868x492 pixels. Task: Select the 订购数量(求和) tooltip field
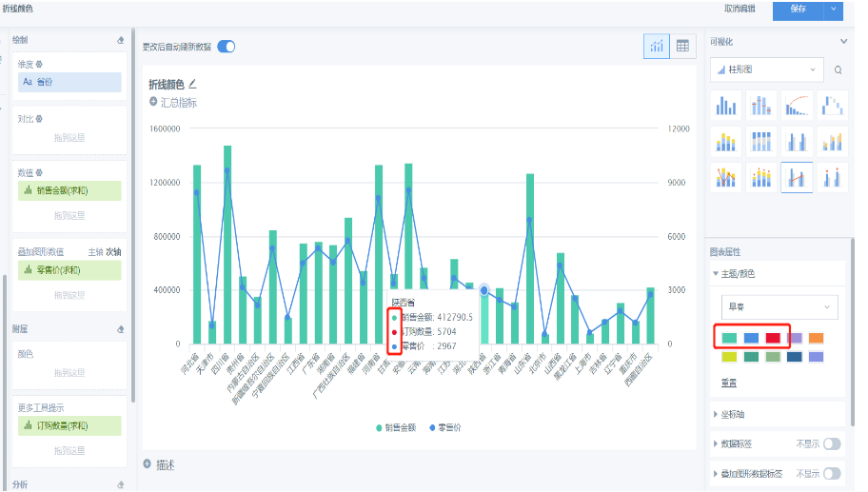69,425
